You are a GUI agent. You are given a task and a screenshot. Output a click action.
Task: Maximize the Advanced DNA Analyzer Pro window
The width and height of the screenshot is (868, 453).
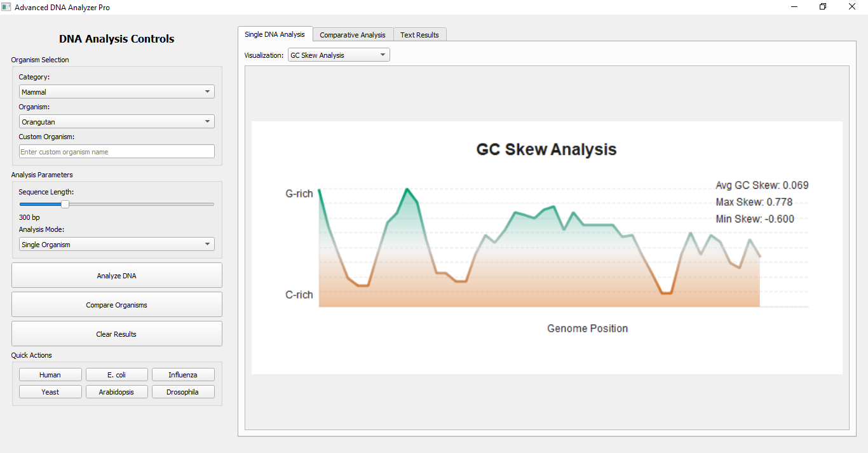click(823, 7)
